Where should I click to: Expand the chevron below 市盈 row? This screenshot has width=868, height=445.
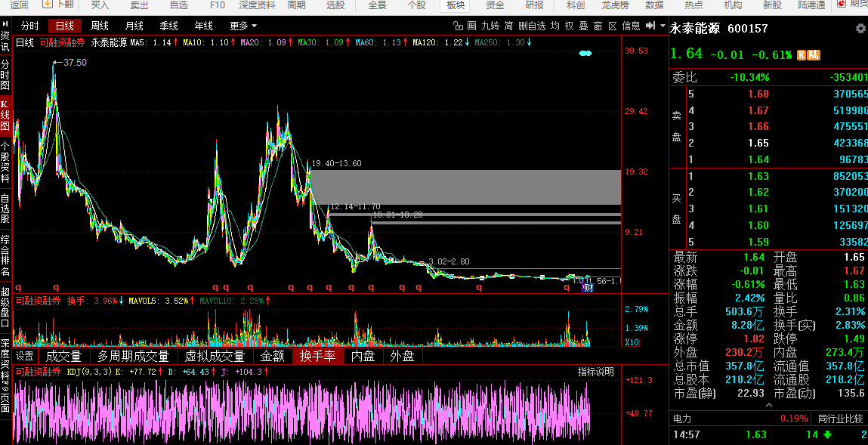click(768, 405)
